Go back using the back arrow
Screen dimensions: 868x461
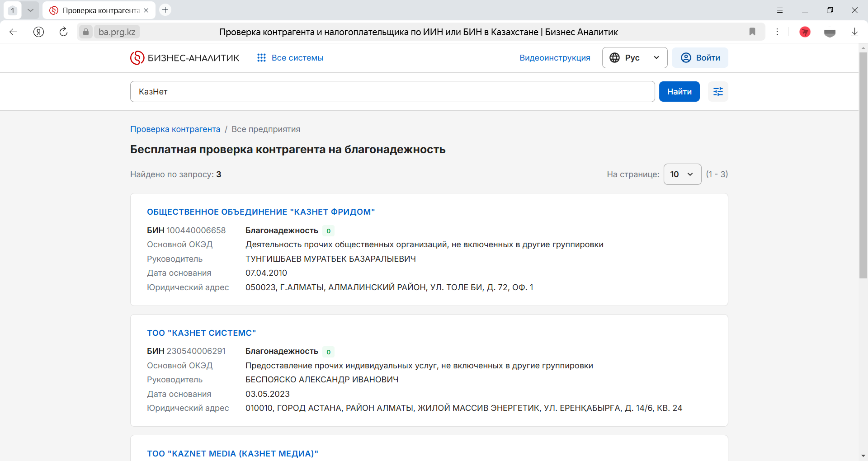pyautogui.click(x=14, y=32)
